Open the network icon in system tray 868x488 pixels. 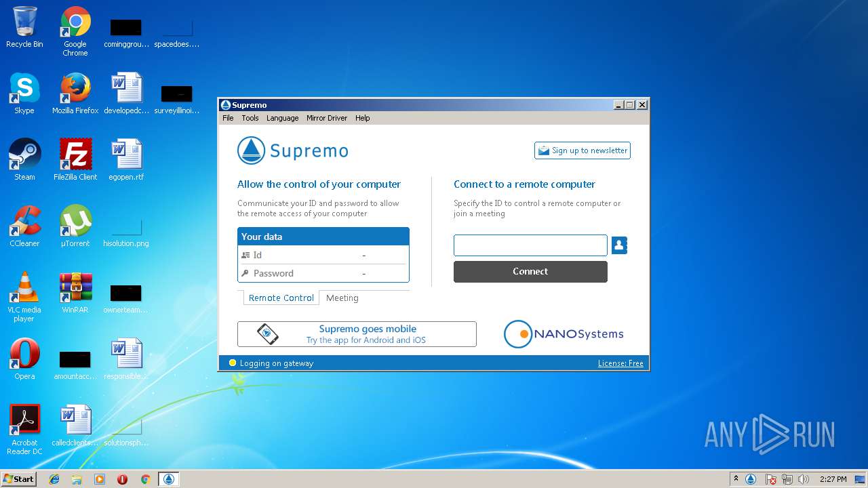coord(787,479)
